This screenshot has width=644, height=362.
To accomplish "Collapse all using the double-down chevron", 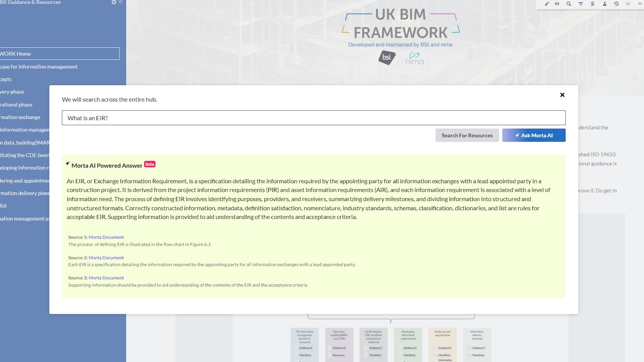I will point(628,3).
